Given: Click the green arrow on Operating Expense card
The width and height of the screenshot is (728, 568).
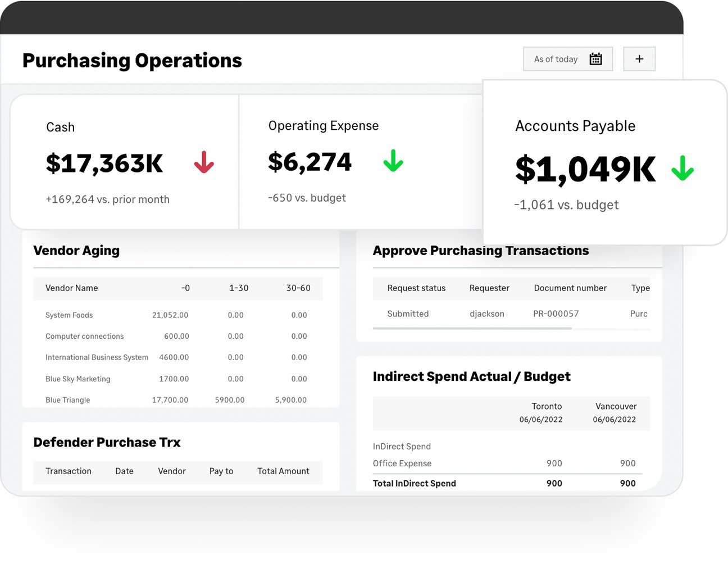Looking at the screenshot, I should 393,161.
